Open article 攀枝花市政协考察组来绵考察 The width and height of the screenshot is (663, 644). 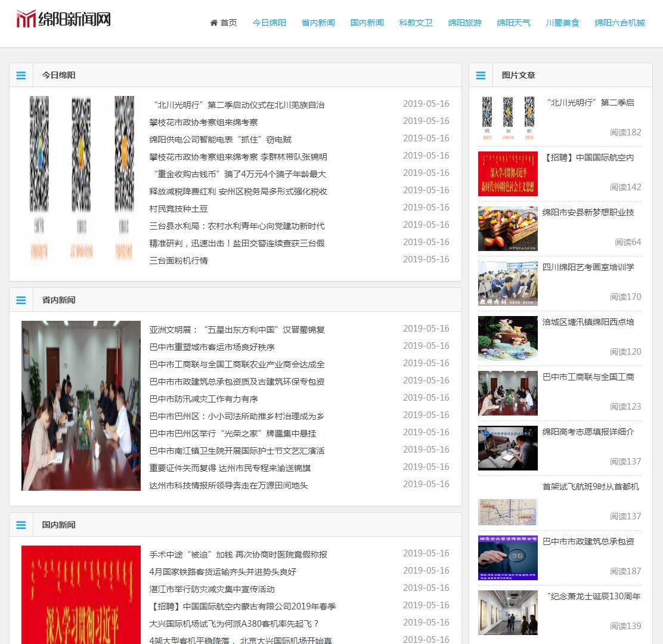click(x=203, y=122)
